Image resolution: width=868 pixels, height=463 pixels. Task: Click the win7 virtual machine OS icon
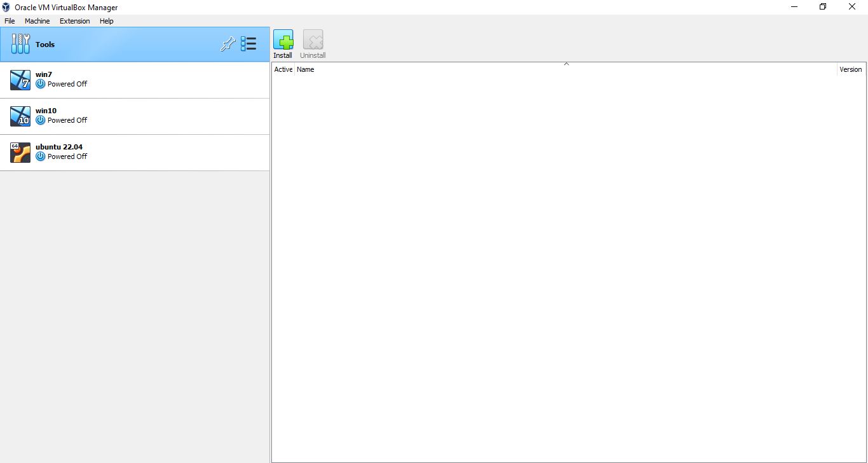click(x=20, y=80)
